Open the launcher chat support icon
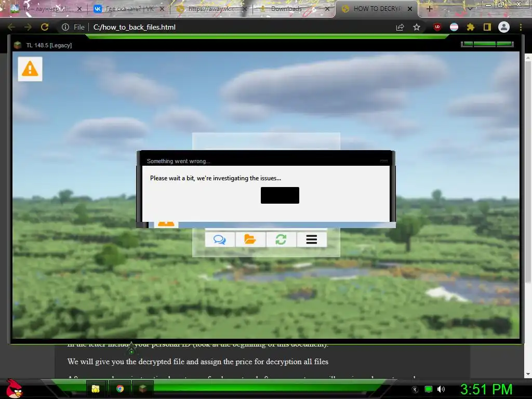The width and height of the screenshot is (532, 399). click(220, 240)
